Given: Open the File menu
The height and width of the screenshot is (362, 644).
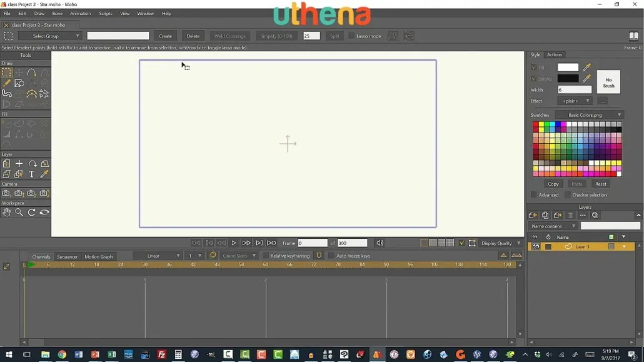Looking at the screenshot, I should click(7, 14).
